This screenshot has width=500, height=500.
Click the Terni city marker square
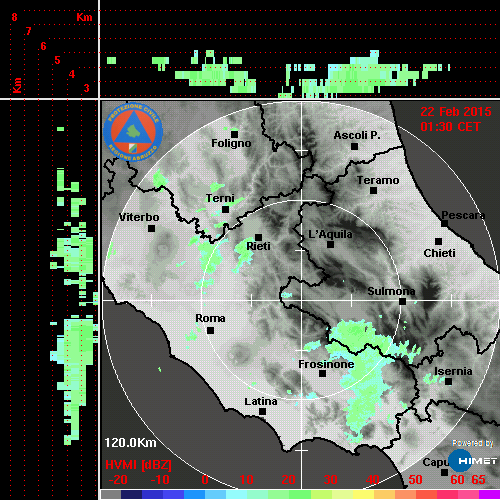[226, 210]
